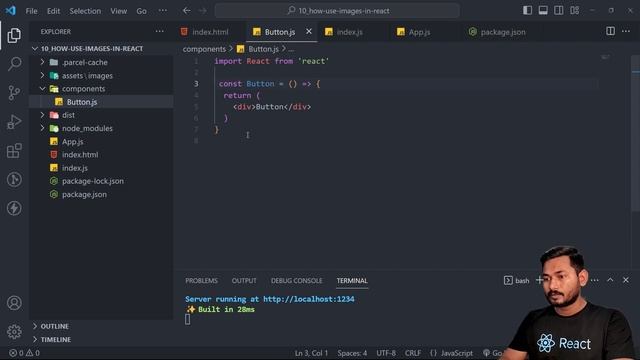
Task: Switch to the DEBUG CONSOLE panel tab
Action: click(x=296, y=281)
